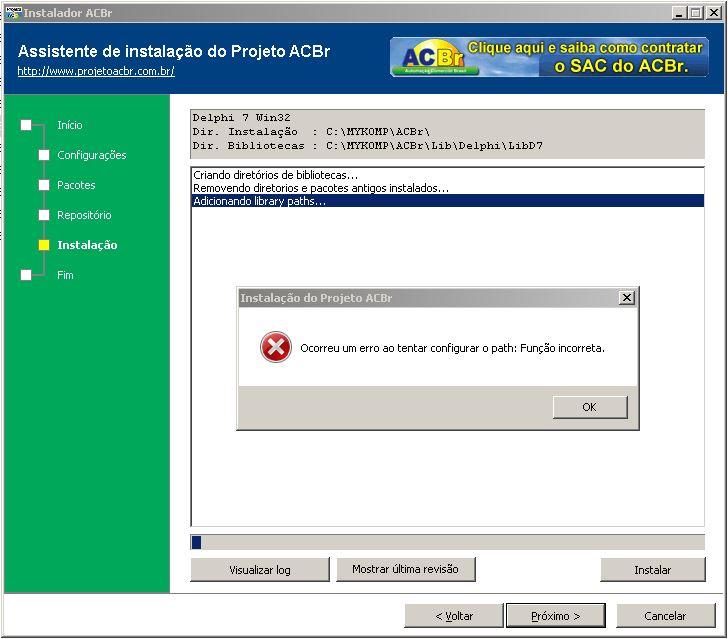Click the installation progress bar

point(448,542)
